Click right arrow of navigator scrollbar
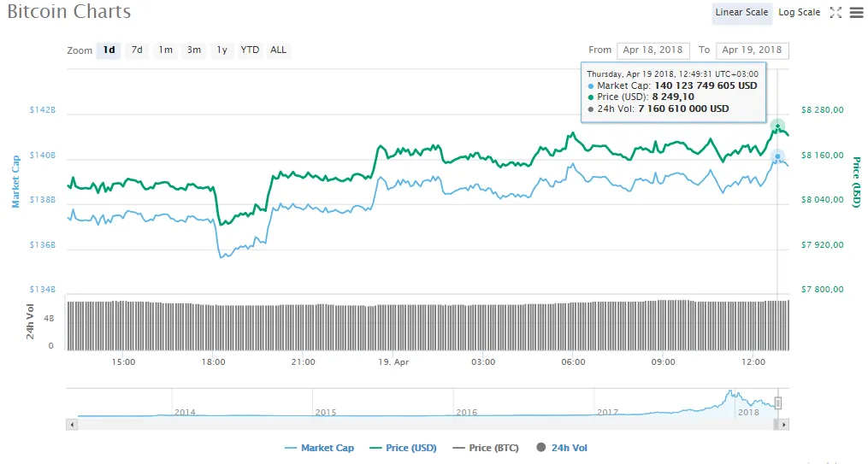 click(x=783, y=424)
